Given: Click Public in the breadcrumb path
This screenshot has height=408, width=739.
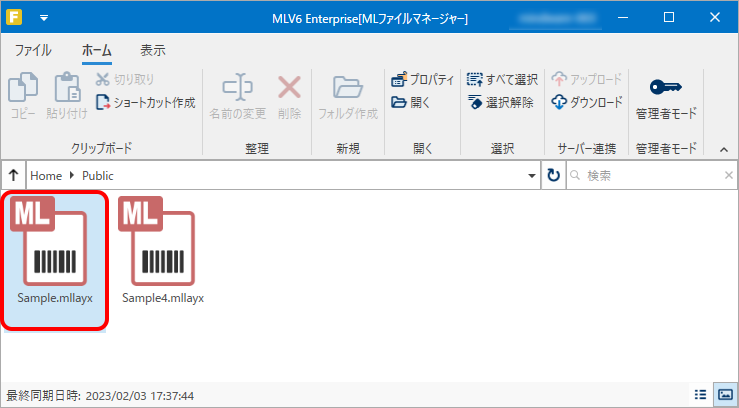Looking at the screenshot, I should coord(98,176).
